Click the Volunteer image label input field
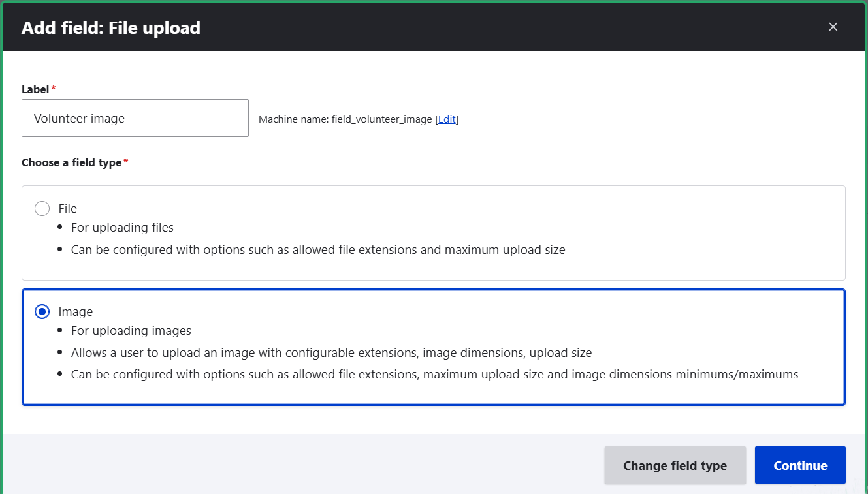The image size is (868, 494). (135, 118)
